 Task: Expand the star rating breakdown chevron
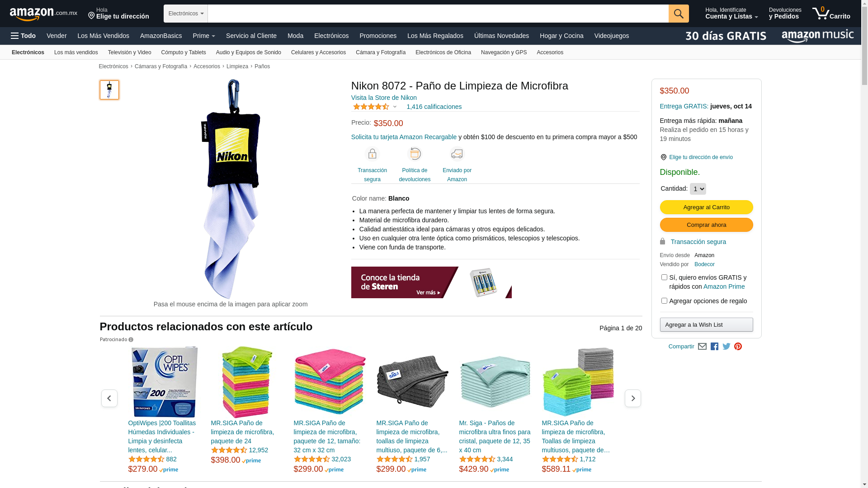(x=395, y=107)
